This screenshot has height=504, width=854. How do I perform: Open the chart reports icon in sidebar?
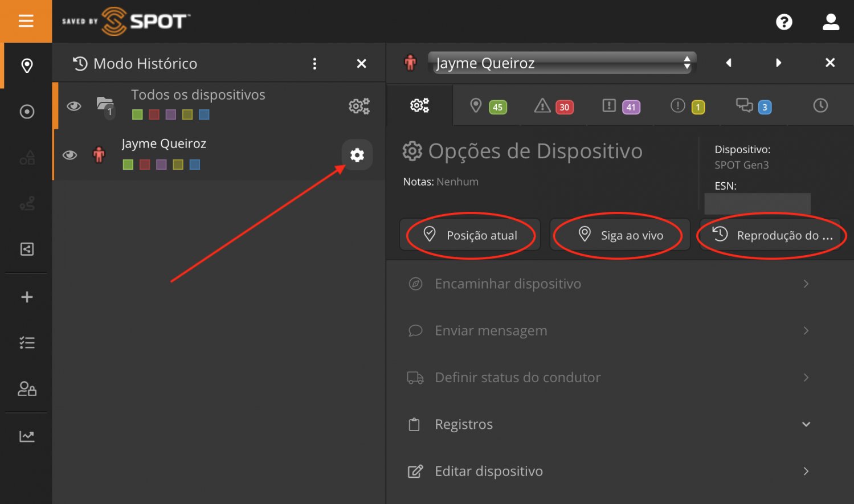coord(27,436)
